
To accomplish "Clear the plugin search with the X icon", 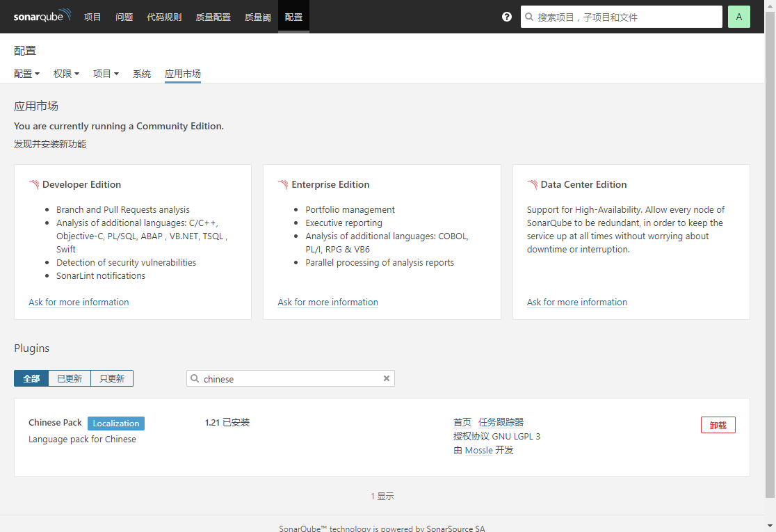I will [387, 378].
